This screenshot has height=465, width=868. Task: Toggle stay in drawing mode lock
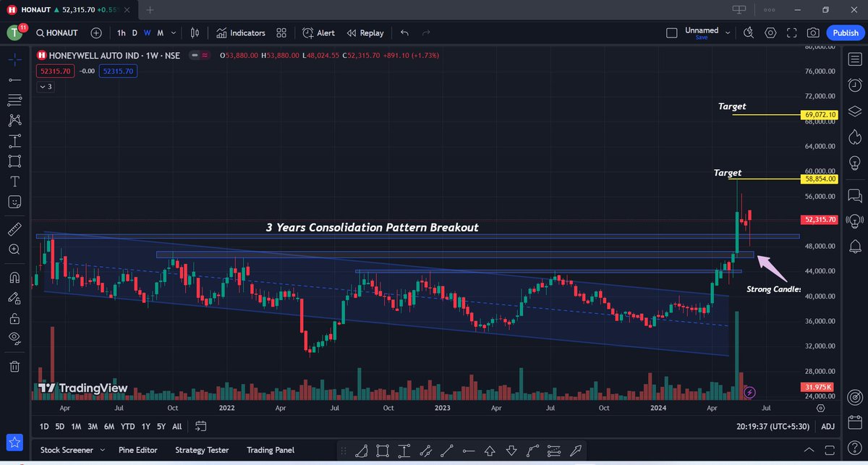point(14,297)
